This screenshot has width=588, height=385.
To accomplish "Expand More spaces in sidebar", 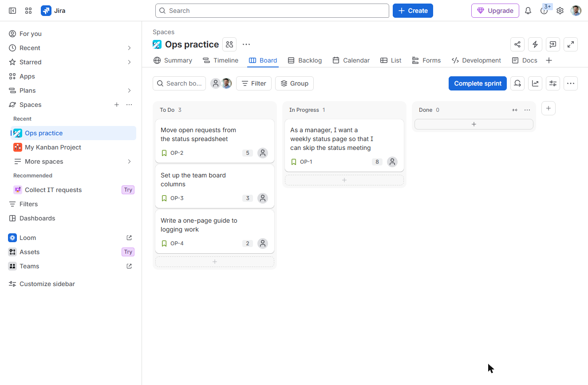I will pyautogui.click(x=130, y=161).
